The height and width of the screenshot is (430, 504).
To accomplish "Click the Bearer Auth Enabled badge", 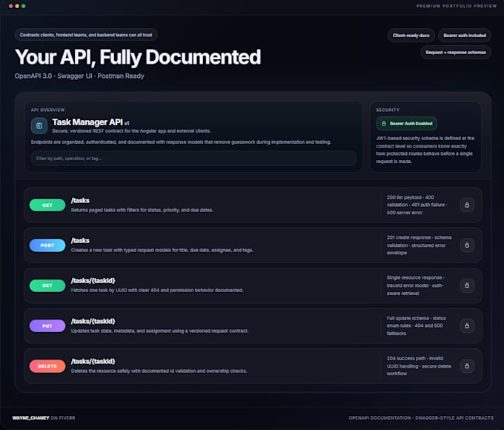I will 407,124.
